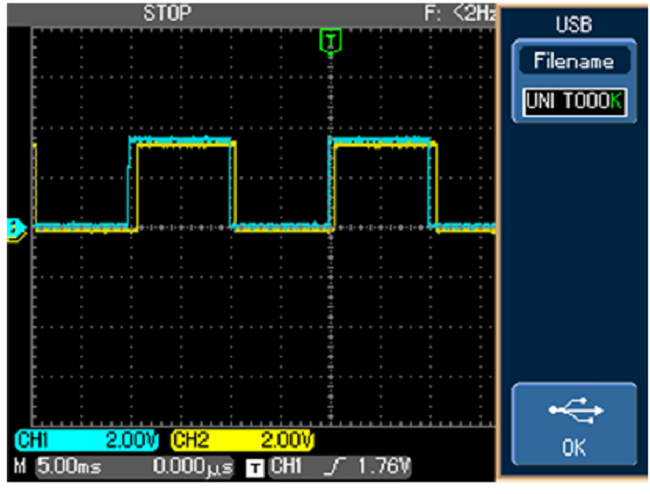Click the M timebase indicator letter

point(19,467)
